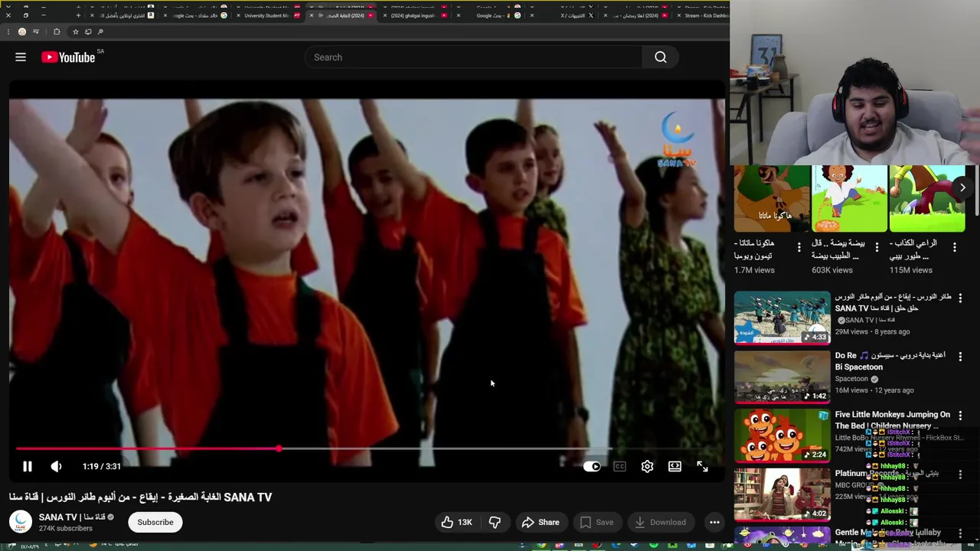Show next videos with shelf arrow
980x551 pixels.
click(x=962, y=187)
